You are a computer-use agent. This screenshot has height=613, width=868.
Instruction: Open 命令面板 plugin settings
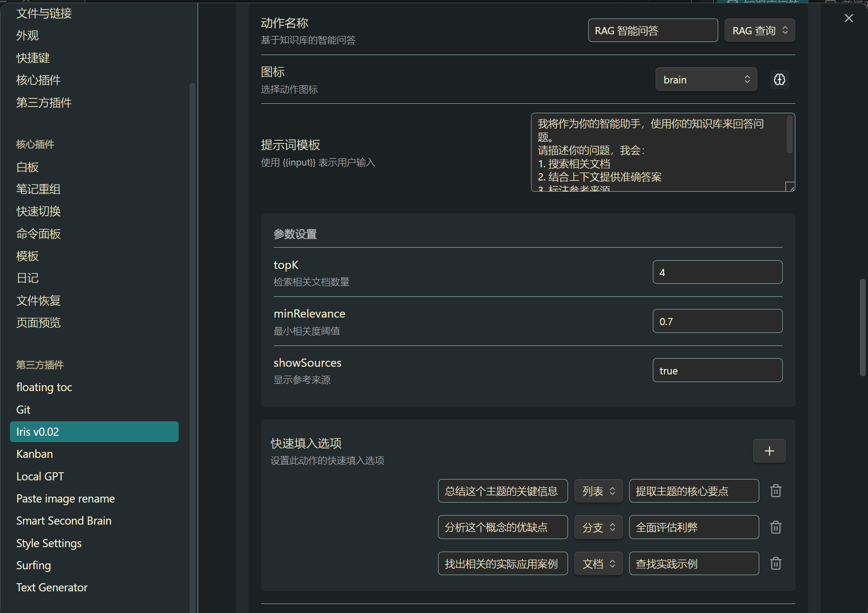click(x=94, y=234)
